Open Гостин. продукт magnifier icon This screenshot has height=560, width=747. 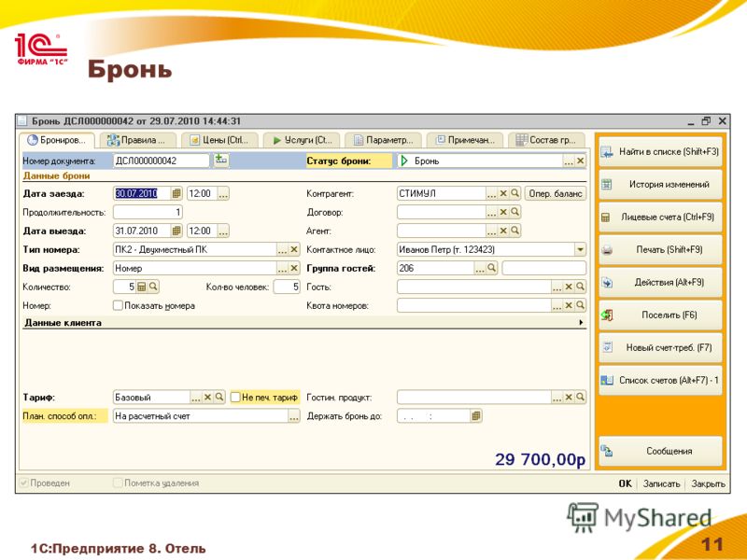(580, 397)
